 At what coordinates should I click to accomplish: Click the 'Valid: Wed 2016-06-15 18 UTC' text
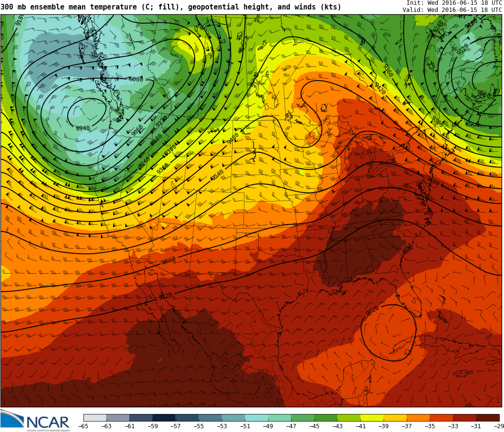pos(452,10)
